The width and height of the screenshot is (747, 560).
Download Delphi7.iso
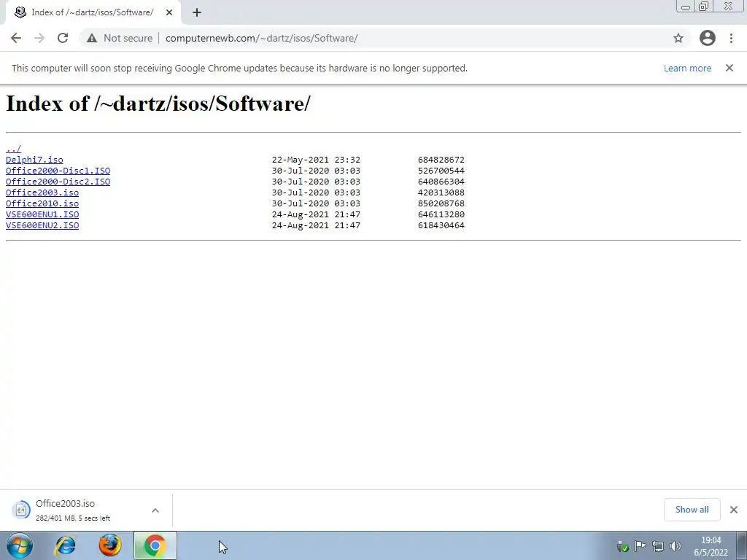coord(34,160)
